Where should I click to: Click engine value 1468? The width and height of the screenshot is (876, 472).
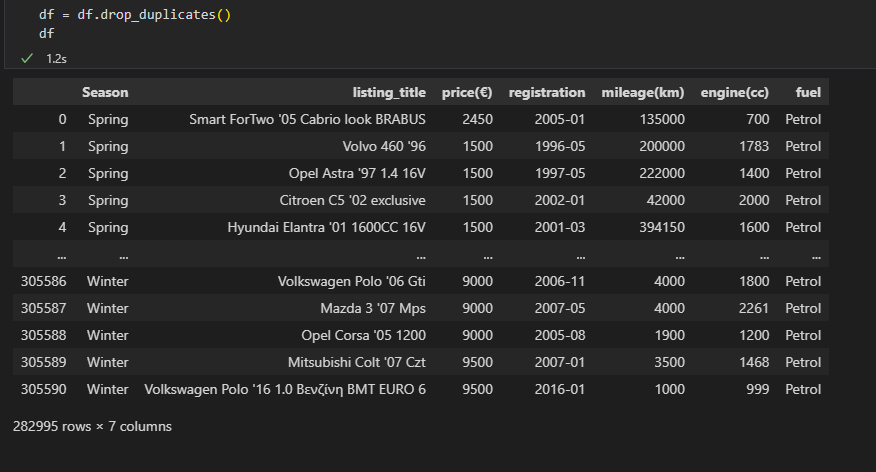coord(754,362)
